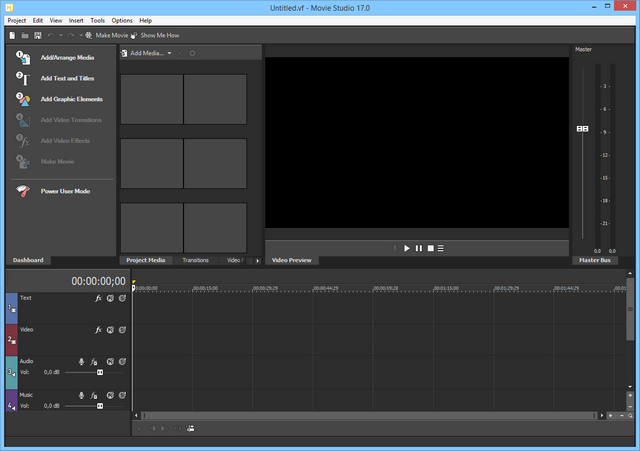The height and width of the screenshot is (451, 640).
Task: Open the Add Media dropdown arrow
Action: 170,53
